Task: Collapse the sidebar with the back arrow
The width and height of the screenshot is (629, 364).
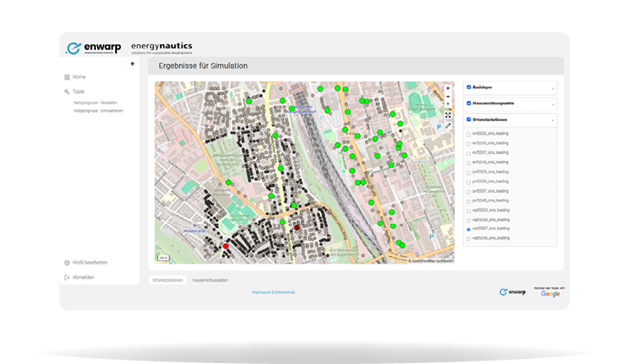Action: [132, 64]
